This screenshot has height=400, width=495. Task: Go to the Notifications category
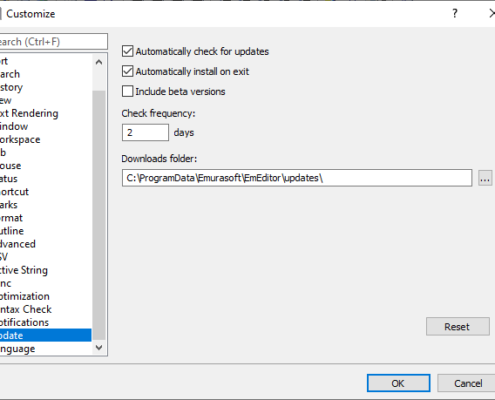[24, 322]
